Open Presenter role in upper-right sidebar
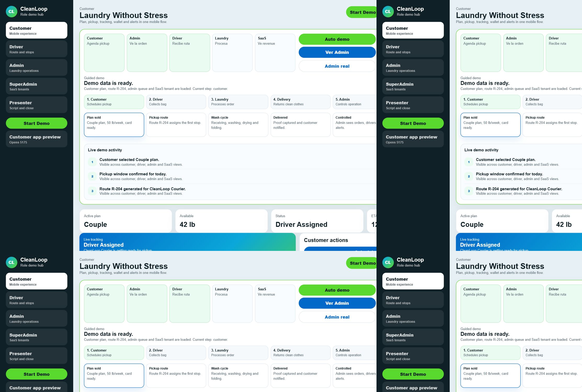 [413, 105]
